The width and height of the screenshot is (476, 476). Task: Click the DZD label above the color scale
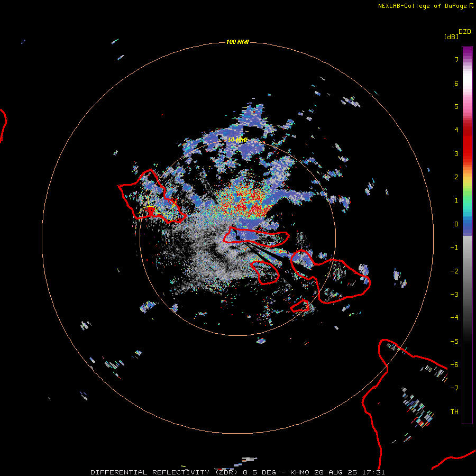click(x=465, y=32)
